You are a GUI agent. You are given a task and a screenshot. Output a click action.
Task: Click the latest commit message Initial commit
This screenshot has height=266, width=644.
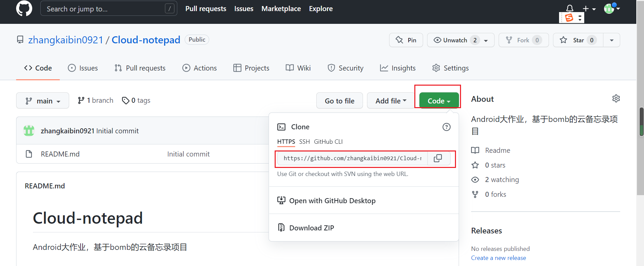pos(118,131)
